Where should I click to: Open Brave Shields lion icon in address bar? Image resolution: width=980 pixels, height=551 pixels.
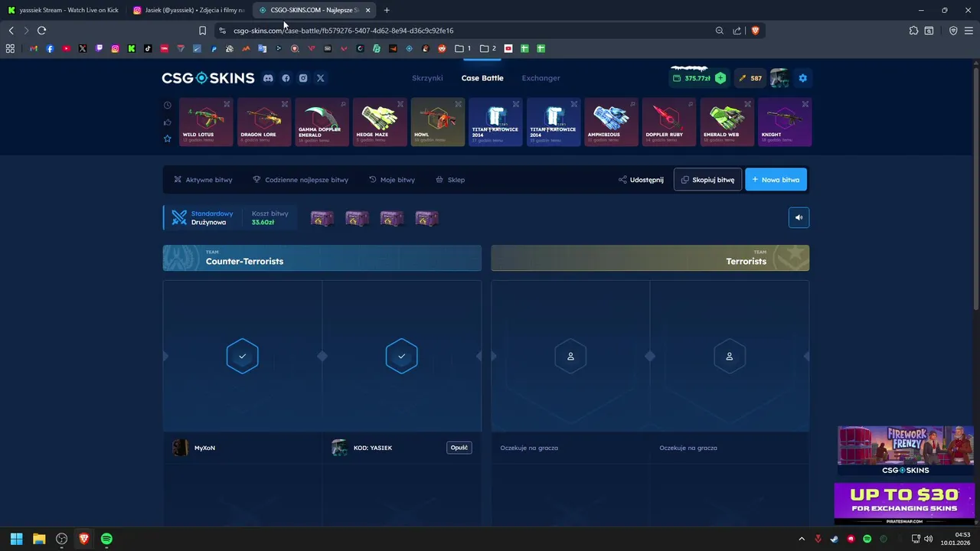coord(755,31)
